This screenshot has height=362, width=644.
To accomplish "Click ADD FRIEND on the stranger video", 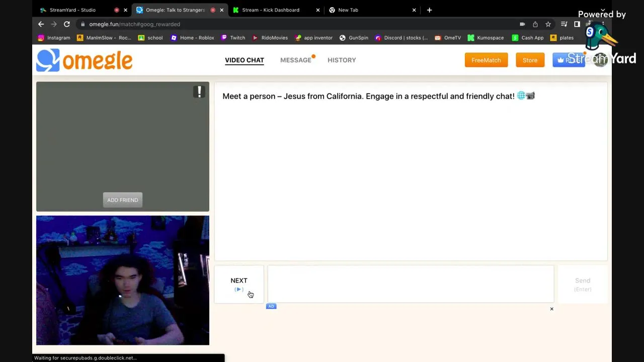I will tap(123, 200).
